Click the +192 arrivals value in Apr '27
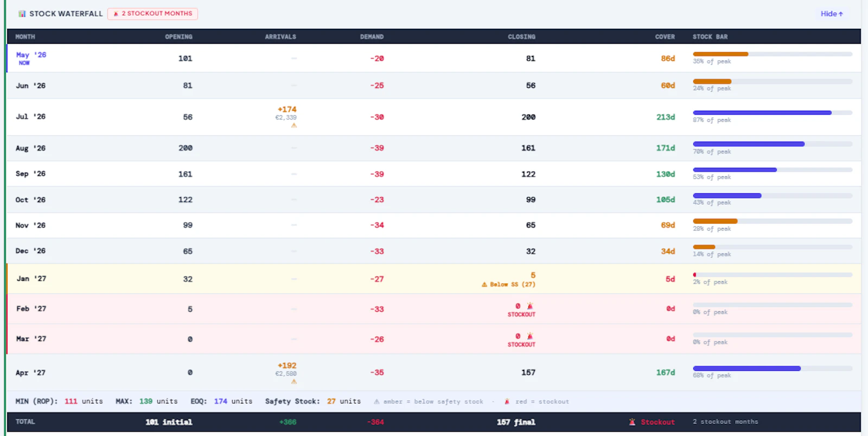Image resolution: width=868 pixels, height=436 pixels. click(287, 365)
